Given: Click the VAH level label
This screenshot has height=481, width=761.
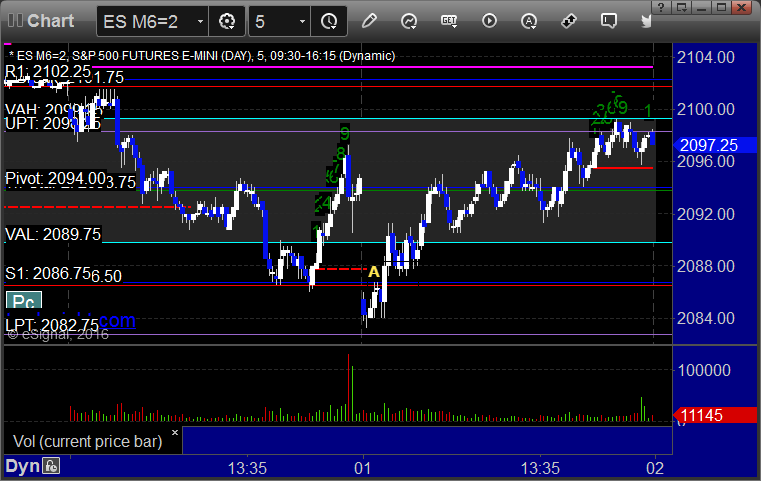Looking at the screenshot, I should pyautogui.click(x=53, y=110).
